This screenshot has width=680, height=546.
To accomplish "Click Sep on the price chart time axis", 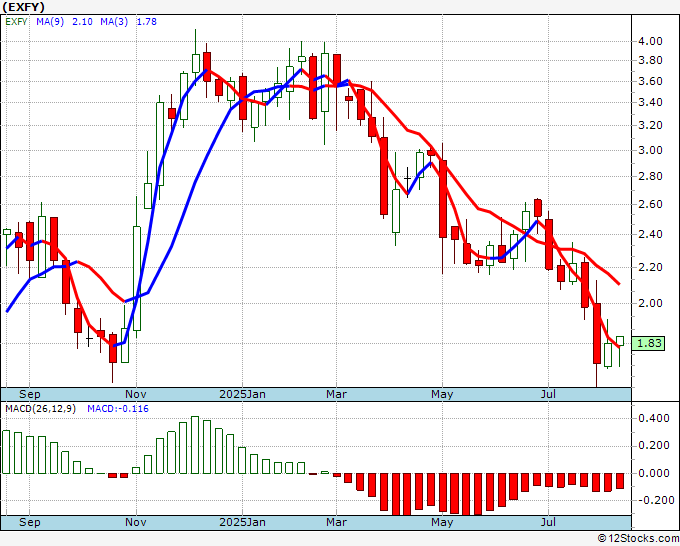I will (29, 394).
